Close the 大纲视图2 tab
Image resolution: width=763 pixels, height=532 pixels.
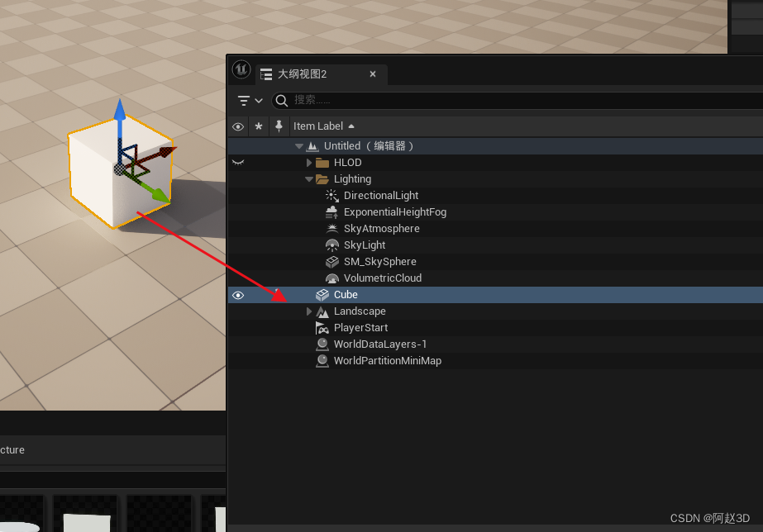pyautogui.click(x=373, y=74)
